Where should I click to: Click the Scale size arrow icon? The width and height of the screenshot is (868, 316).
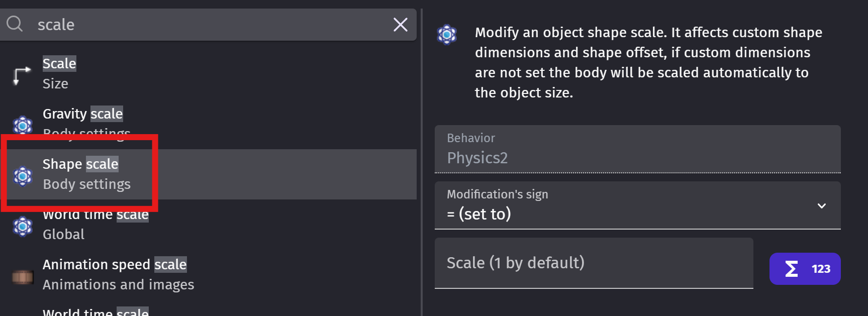pyautogui.click(x=22, y=75)
